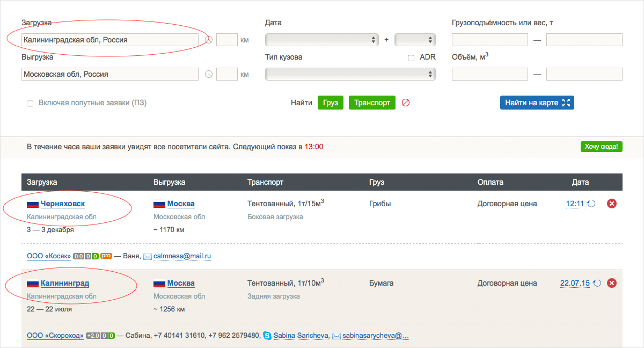Open the plus-days dropdown beside date
Screen dimensions: 644x348
click(415, 40)
